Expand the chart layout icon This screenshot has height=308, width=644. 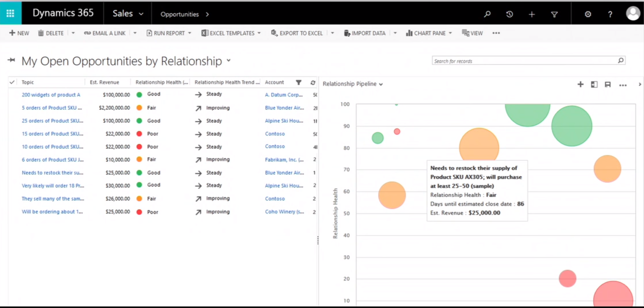pyautogui.click(x=594, y=84)
